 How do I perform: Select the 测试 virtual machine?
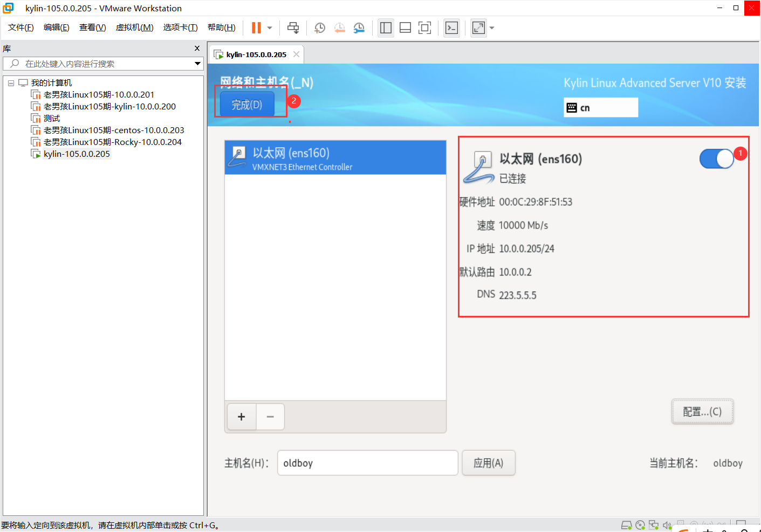click(x=52, y=119)
